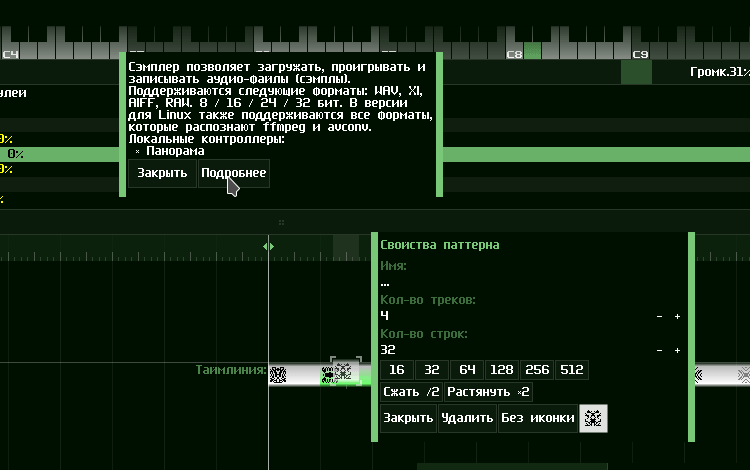
Task: Set pattern length to 16 lines
Action: coord(397,370)
